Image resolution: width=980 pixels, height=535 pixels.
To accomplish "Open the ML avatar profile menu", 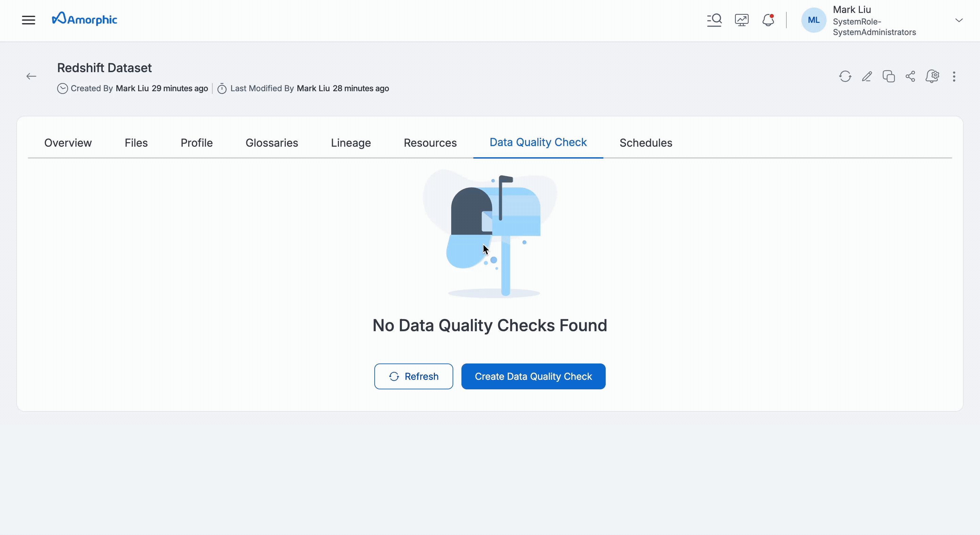I will [x=813, y=20].
